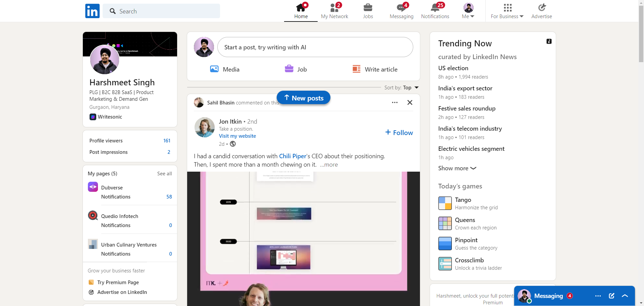Expand post text with ...more
Viewport: 644px width, 306px height.
pyautogui.click(x=329, y=165)
